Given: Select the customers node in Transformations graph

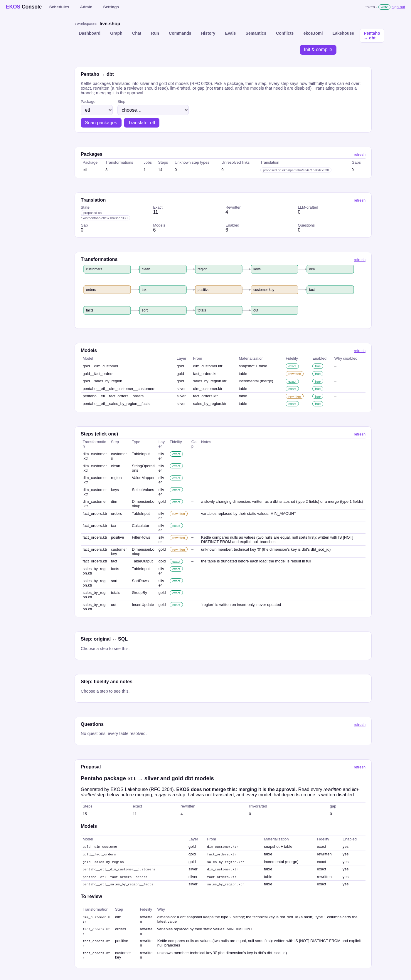Looking at the screenshot, I should [107, 269].
